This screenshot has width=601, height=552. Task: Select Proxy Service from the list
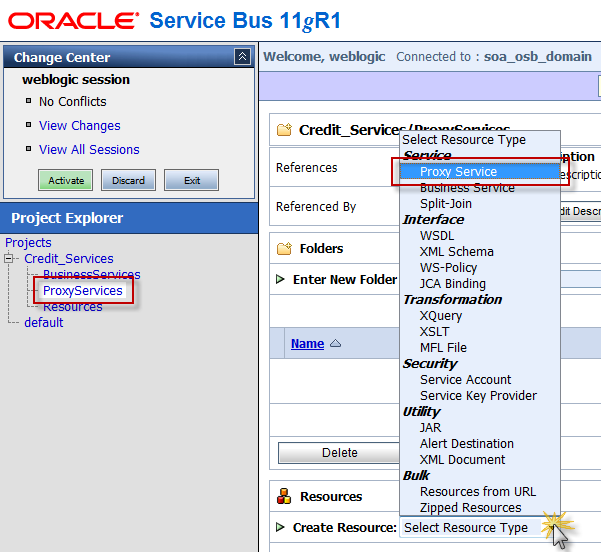click(479, 172)
